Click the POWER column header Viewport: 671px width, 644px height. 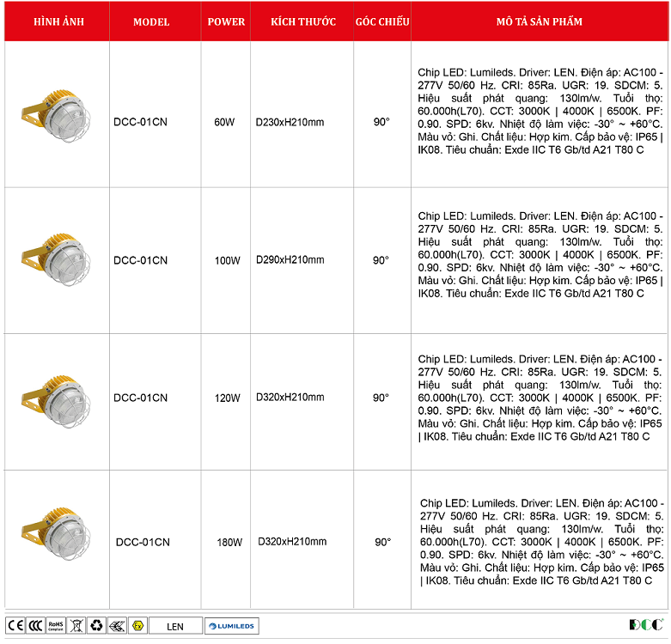pyautogui.click(x=226, y=21)
